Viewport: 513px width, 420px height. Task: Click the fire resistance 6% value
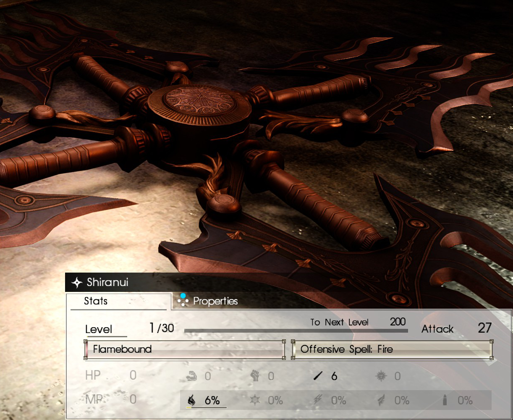click(212, 401)
